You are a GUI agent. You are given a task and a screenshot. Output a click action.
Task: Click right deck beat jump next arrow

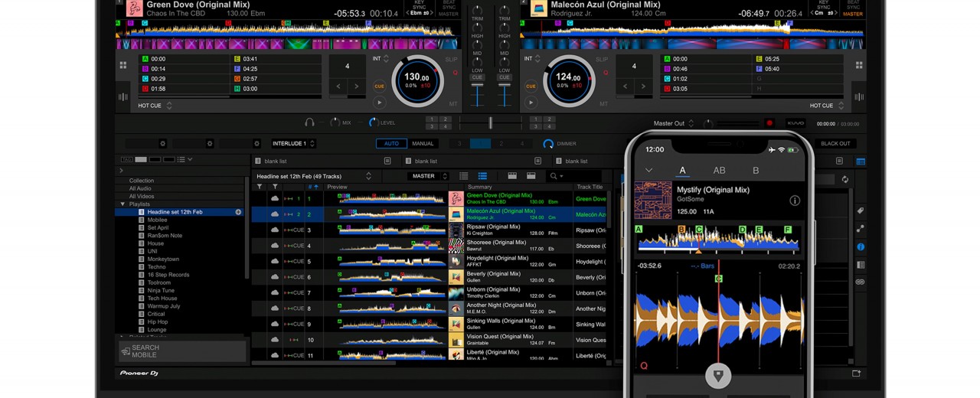[644, 86]
